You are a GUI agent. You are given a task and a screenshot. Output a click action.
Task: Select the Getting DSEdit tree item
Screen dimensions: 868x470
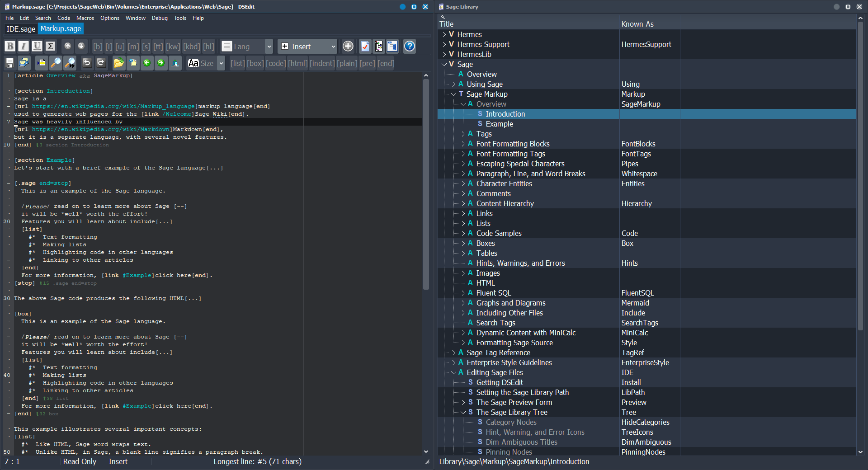click(500, 382)
